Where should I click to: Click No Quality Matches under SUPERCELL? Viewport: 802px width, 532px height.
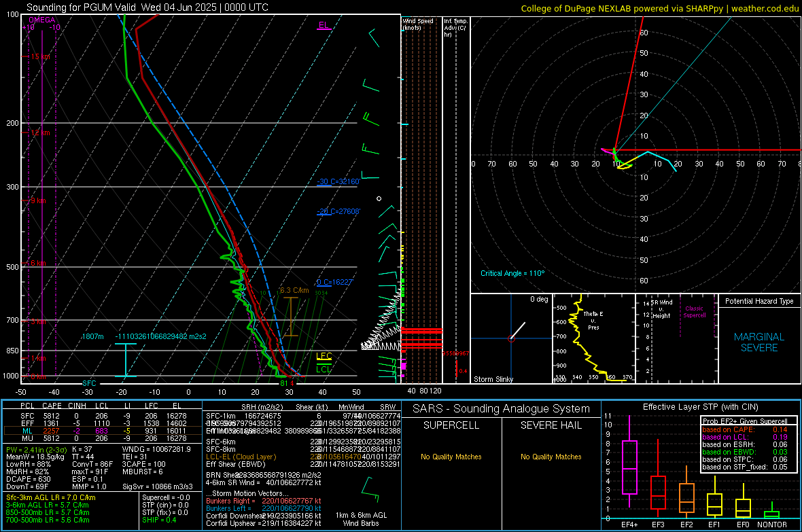[x=451, y=457]
